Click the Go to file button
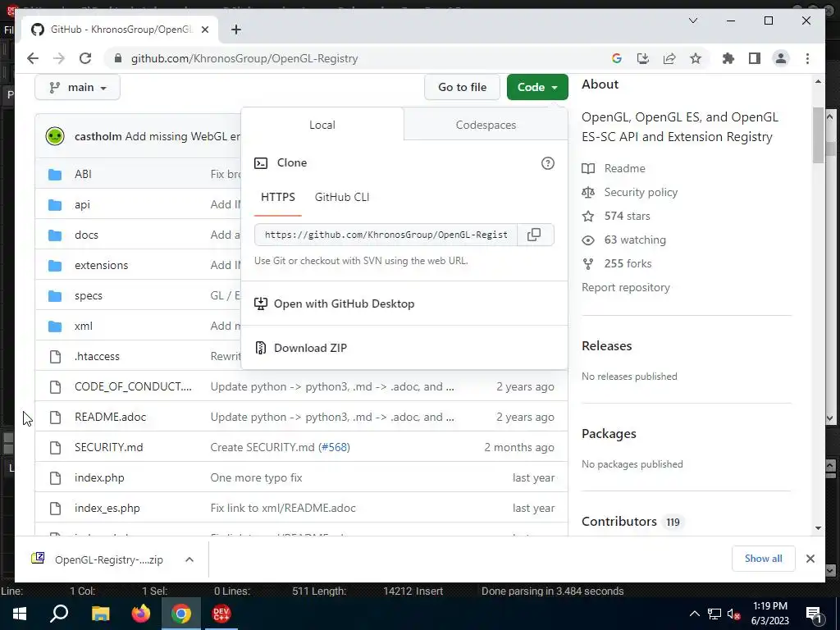This screenshot has width=840, height=630. pos(463,87)
